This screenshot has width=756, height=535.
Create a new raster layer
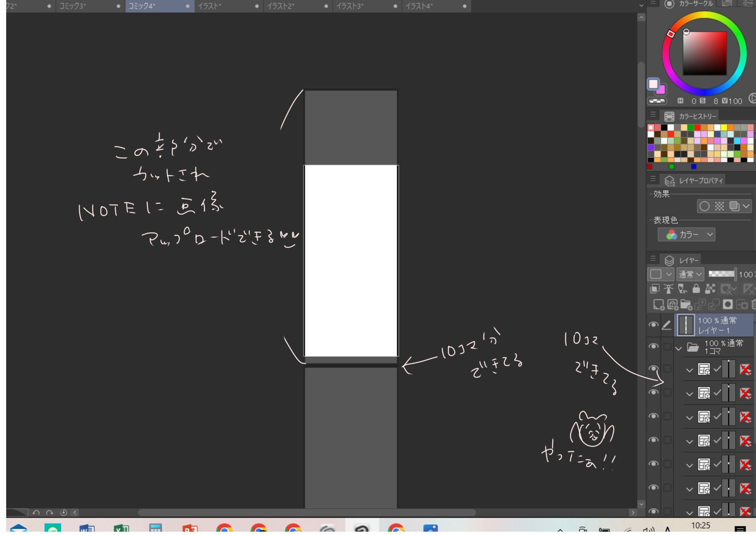pyautogui.click(x=658, y=304)
